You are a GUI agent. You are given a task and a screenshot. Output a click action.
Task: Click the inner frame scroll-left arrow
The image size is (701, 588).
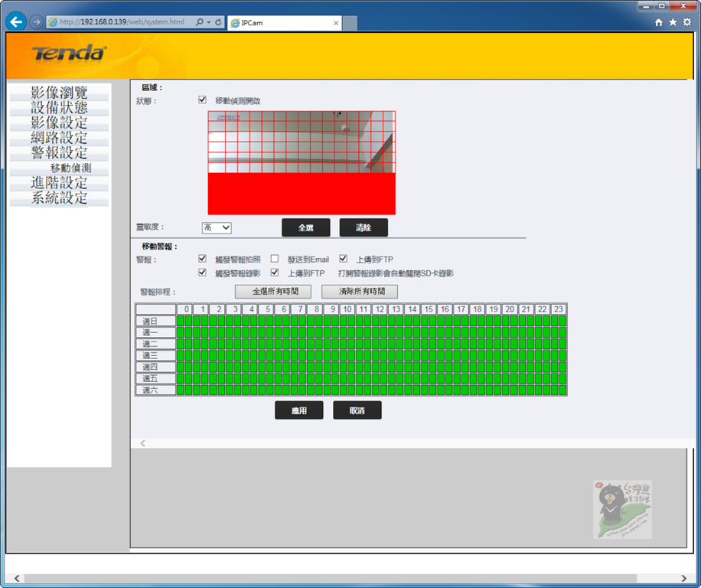pos(142,443)
